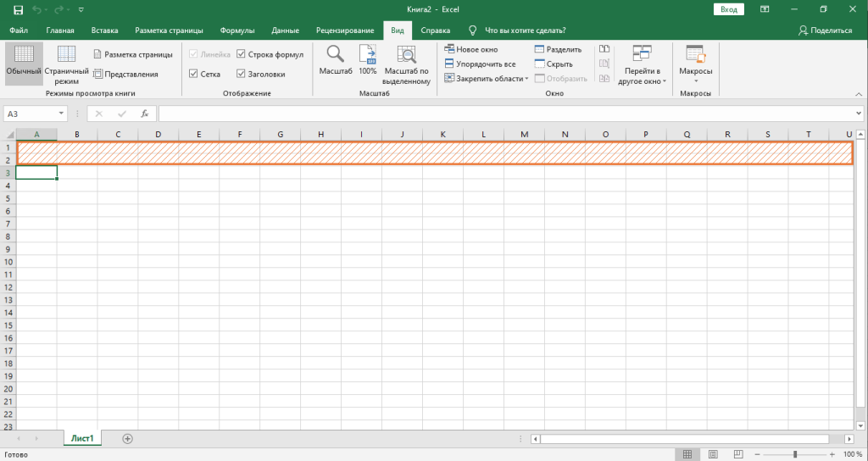Click the Что вы хотите сделать search box
Image resolution: width=868 pixels, height=461 pixels.
point(525,31)
